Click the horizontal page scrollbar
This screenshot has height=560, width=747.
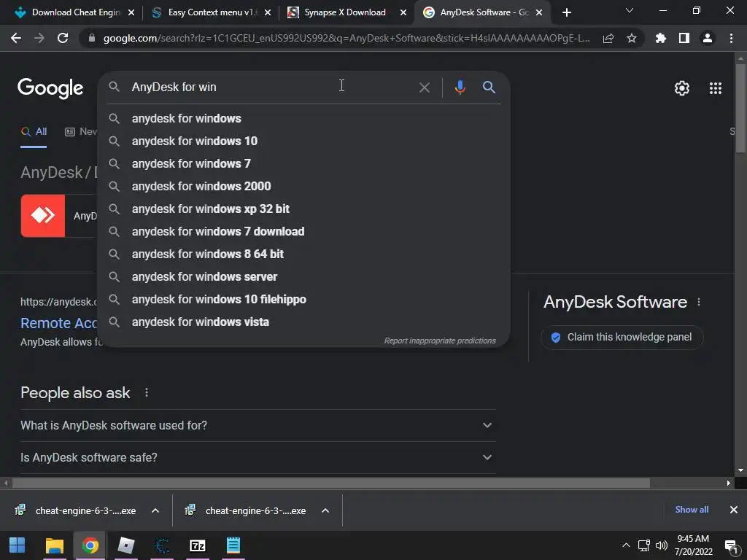click(x=331, y=483)
